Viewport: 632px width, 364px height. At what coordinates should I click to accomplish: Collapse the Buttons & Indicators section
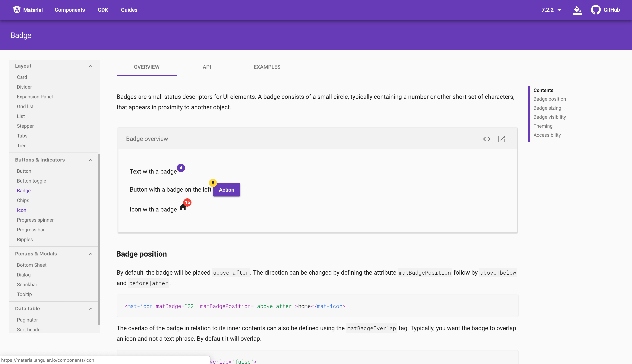[91, 160]
